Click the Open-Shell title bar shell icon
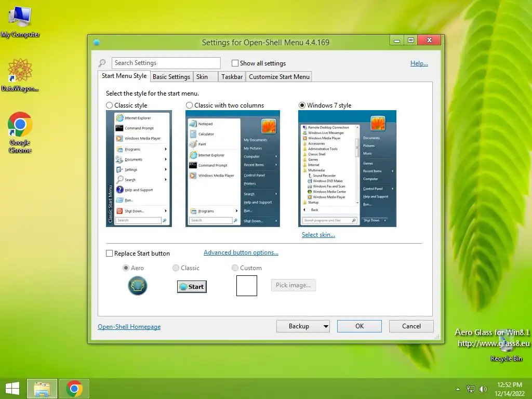 (97, 43)
